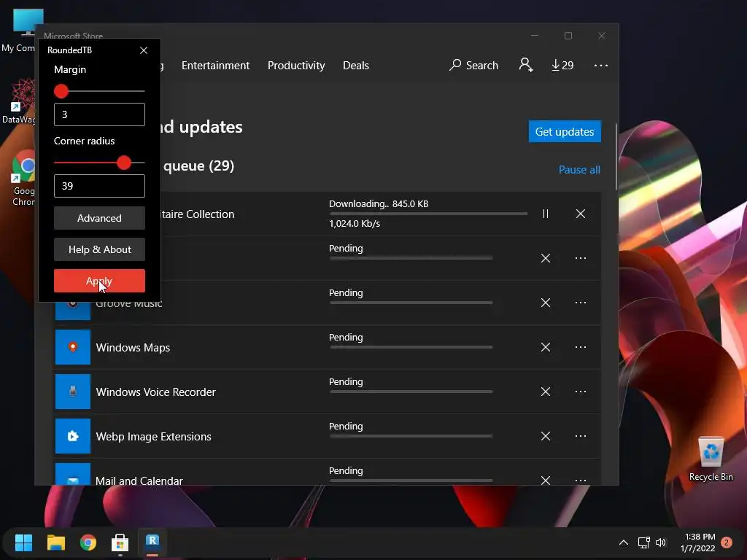Pause the Solitaire Collection download
This screenshot has height=560, width=747.
coord(546,214)
